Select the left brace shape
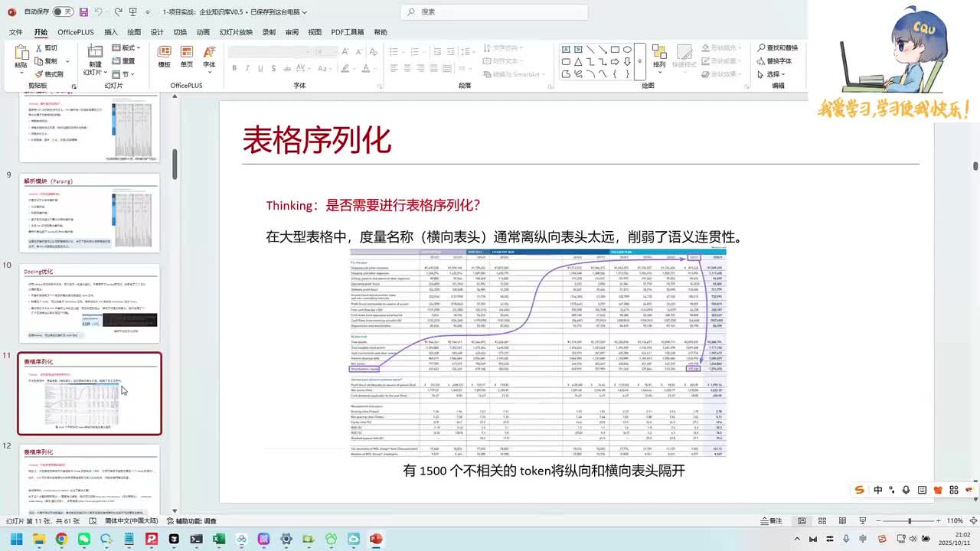Image resolution: width=980 pixels, height=551 pixels. coord(615,74)
